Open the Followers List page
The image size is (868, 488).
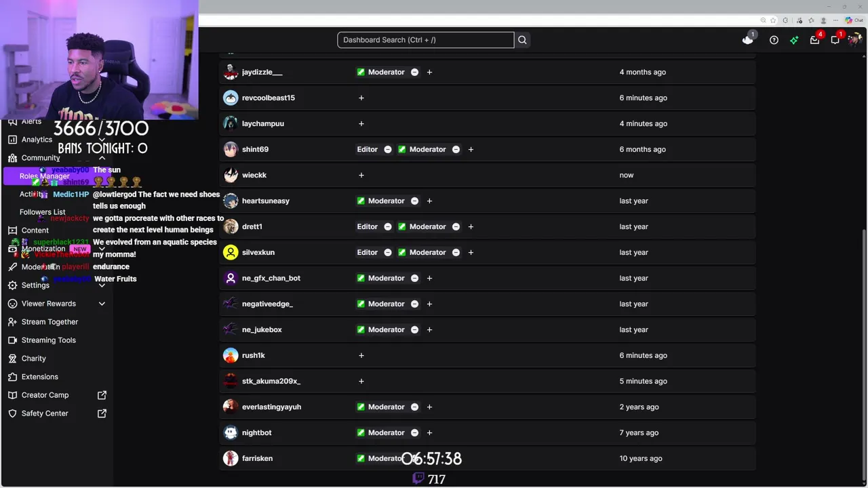[43, 212]
